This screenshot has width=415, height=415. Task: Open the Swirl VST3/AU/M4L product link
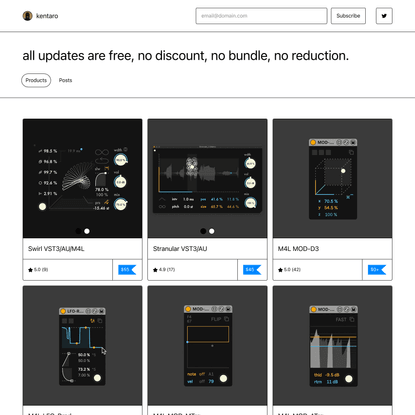[x=56, y=249]
